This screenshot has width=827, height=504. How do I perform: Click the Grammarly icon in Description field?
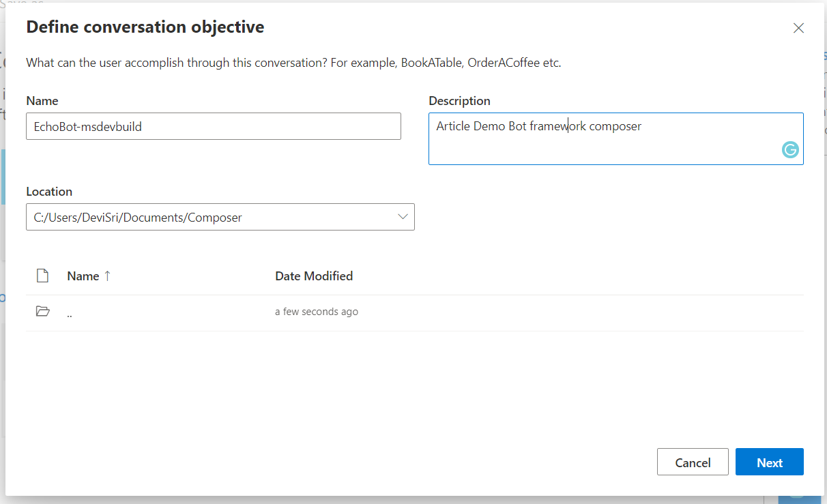[x=790, y=150]
